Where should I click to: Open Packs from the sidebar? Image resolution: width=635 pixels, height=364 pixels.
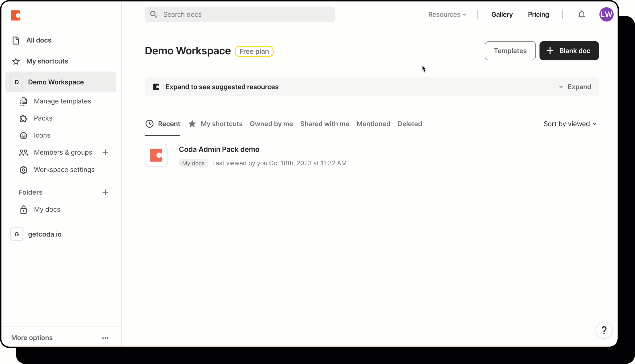coord(43,118)
